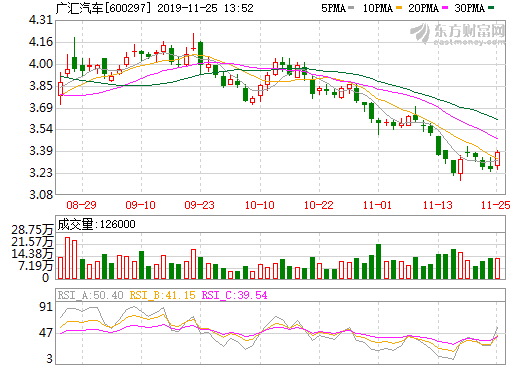Click the 3.23 price axis label
The width and height of the screenshot is (520, 365).
pos(41,173)
